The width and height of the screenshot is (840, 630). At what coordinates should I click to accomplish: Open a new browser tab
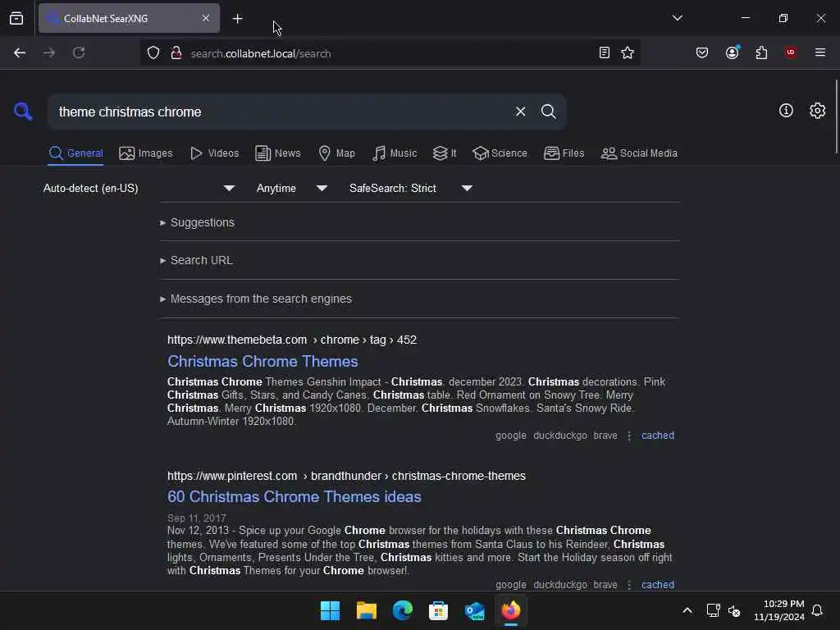point(237,19)
